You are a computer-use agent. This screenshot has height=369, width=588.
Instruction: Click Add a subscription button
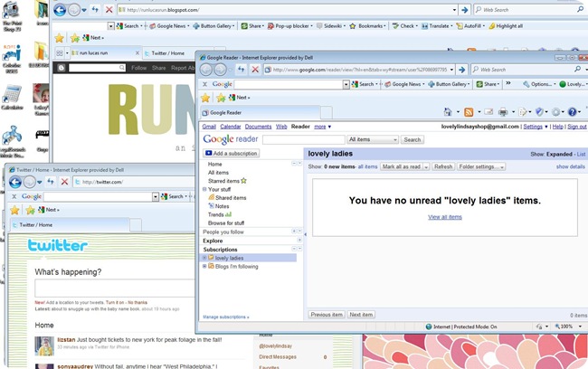pyautogui.click(x=232, y=154)
